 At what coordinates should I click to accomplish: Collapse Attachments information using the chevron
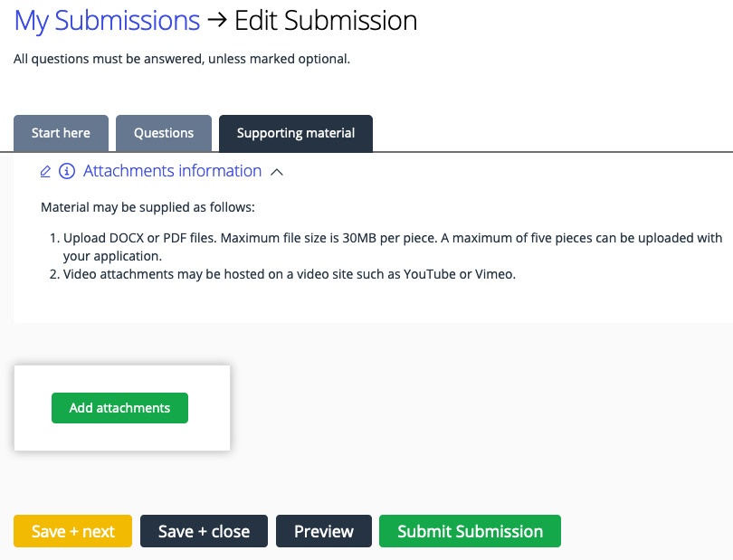[x=277, y=172]
